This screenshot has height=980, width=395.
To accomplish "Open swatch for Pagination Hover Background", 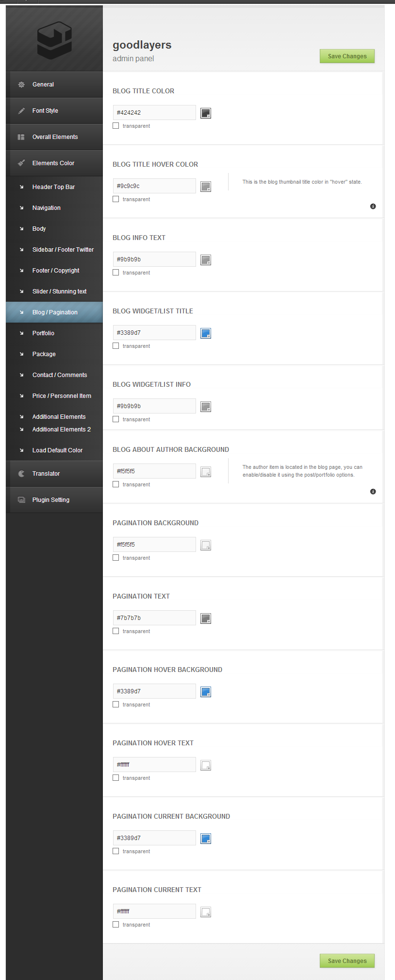I will (206, 692).
